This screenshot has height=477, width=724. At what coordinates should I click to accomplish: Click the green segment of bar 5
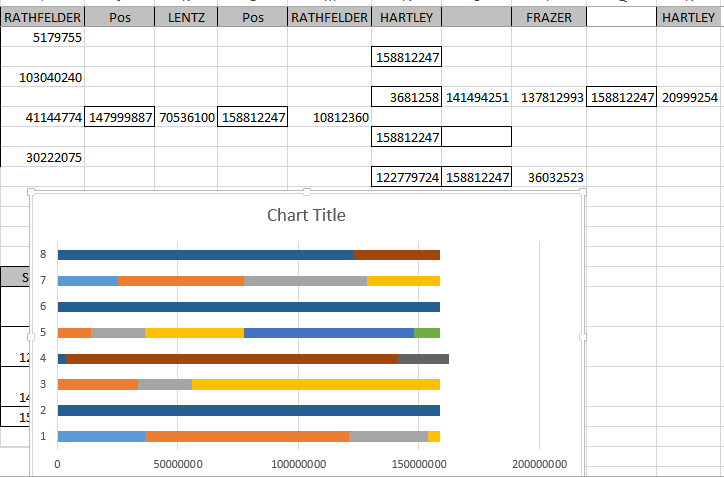427,332
